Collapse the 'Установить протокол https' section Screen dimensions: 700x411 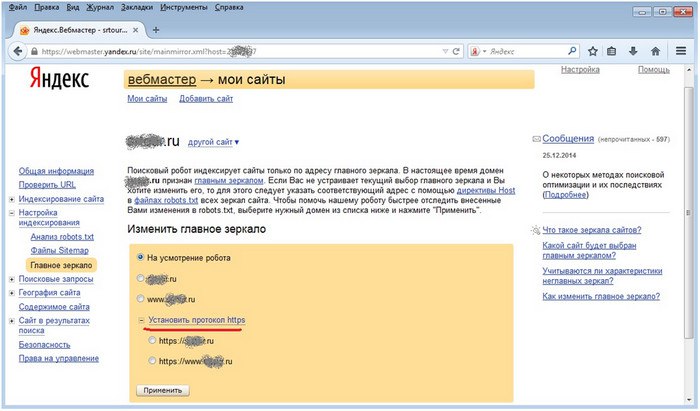(x=141, y=320)
